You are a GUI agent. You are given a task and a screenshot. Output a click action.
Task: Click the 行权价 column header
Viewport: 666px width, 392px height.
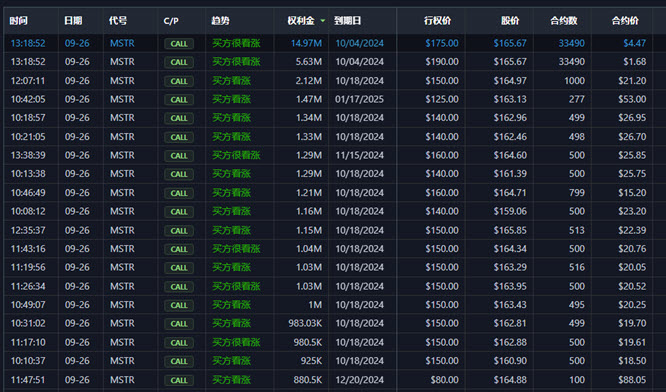pyautogui.click(x=437, y=20)
